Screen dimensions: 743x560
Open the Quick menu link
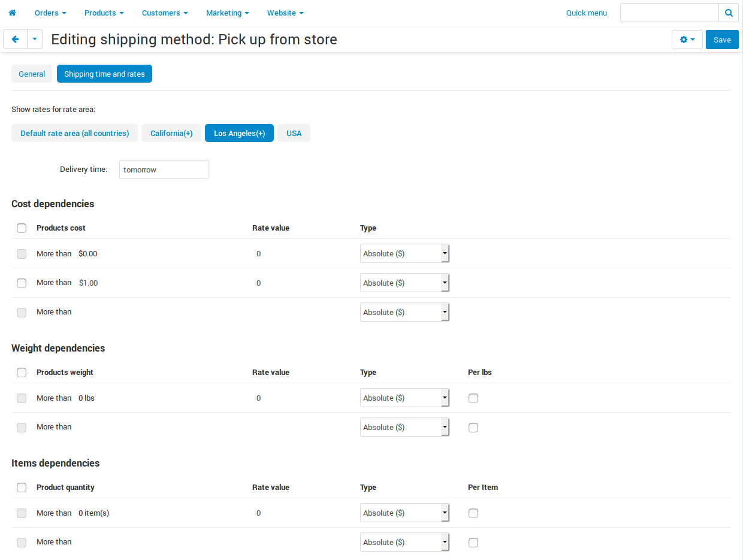click(x=587, y=13)
